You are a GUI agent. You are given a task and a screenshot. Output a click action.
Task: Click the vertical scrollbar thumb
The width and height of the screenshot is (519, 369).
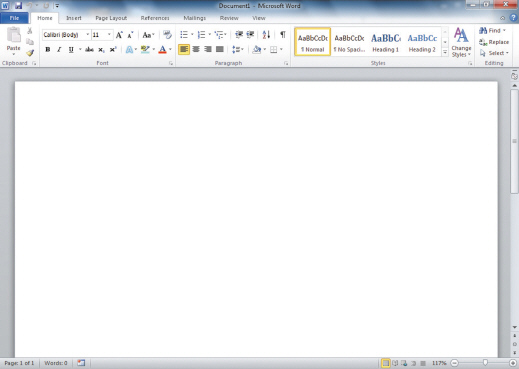click(x=514, y=141)
